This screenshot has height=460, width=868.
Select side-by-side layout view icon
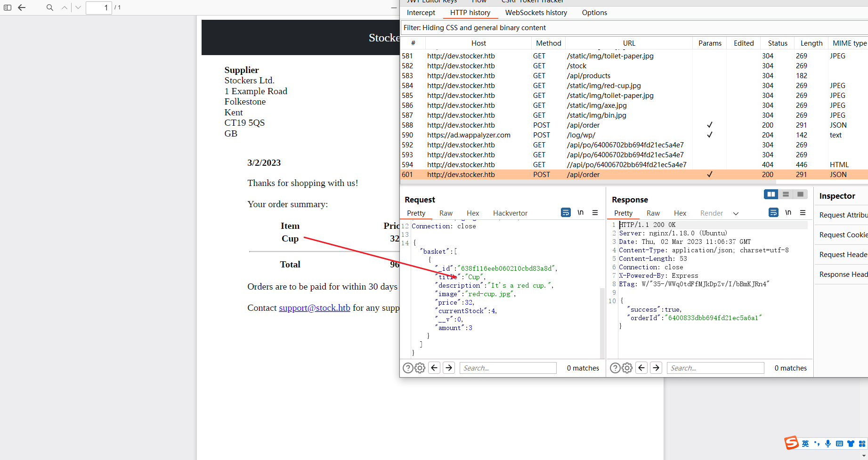771,194
